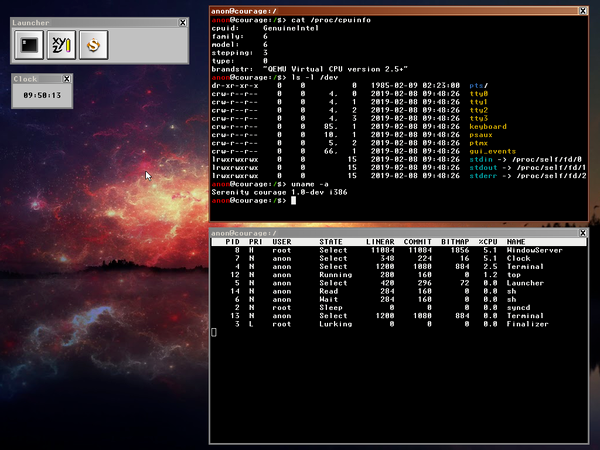
Task: Click the Running state value
Action: 336,275
